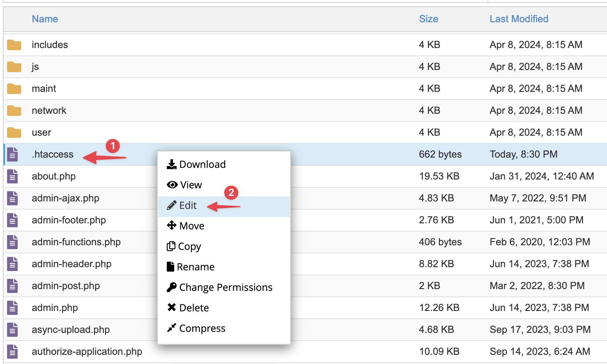The width and height of the screenshot is (607, 364).
Task: Choose Download from the context menu
Action: (x=224, y=164)
